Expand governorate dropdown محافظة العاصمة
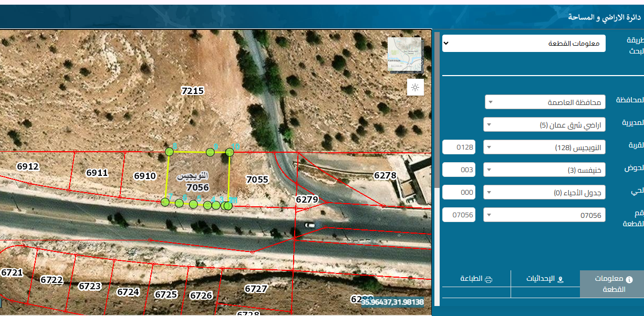The width and height of the screenshot is (644, 316). pyautogui.click(x=545, y=102)
